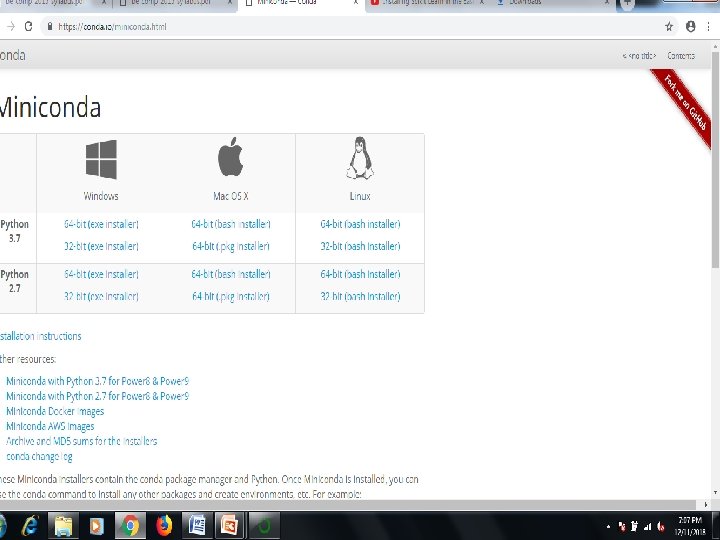
Task: Open Chrome's three-dot menu
Action: (709, 27)
